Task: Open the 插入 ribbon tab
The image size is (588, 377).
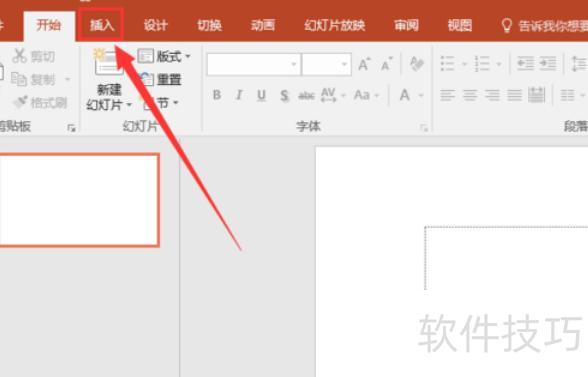Action: click(102, 25)
